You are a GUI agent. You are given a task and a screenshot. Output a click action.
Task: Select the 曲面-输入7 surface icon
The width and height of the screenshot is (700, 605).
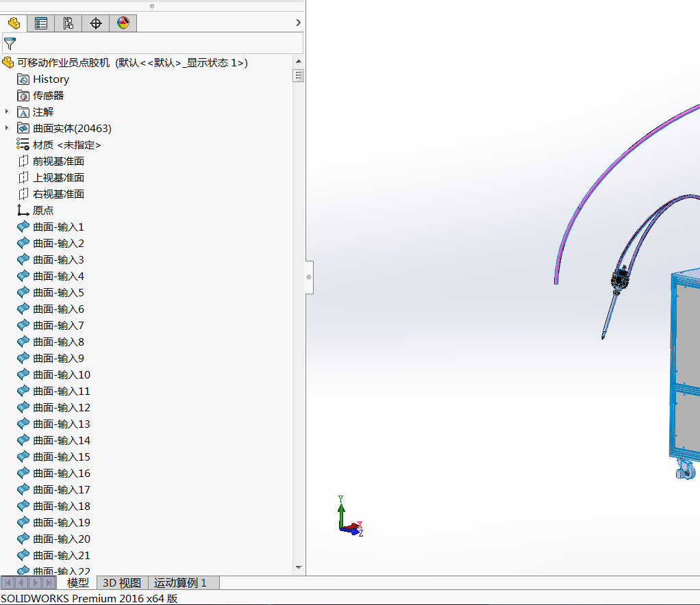[23, 325]
